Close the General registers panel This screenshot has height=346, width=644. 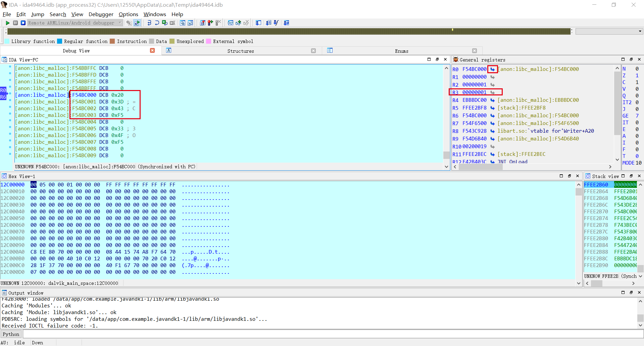[x=639, y=59]
